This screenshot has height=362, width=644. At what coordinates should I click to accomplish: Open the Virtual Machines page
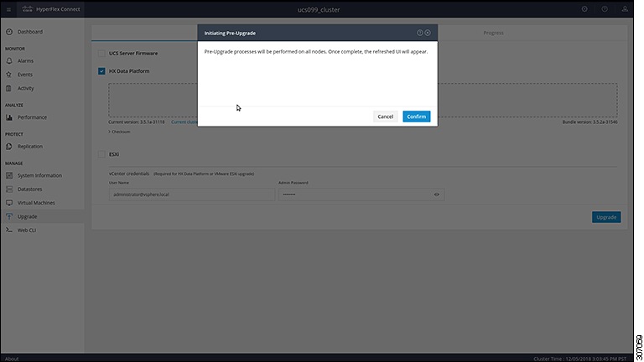[36, 203]
